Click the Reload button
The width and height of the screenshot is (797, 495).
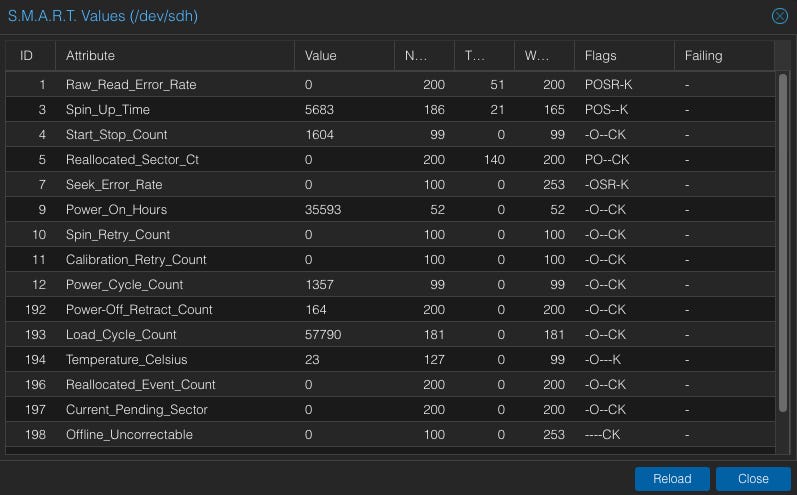(672, 479)
